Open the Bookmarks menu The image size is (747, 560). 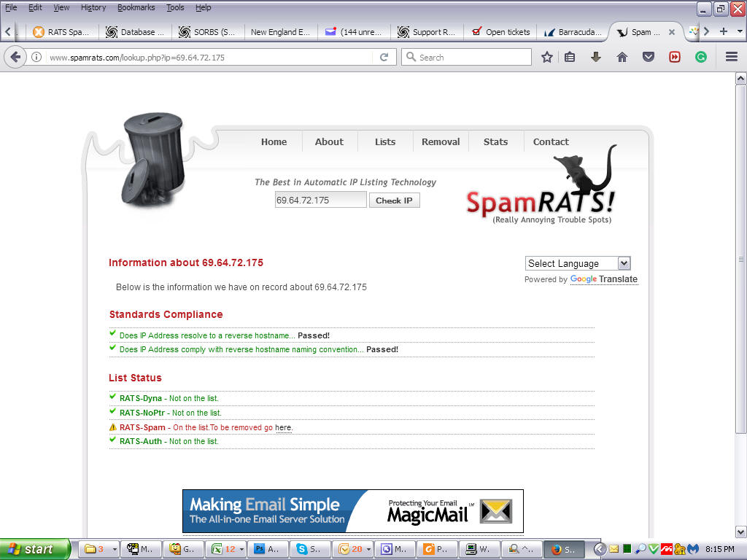click(x=136, y=7)
